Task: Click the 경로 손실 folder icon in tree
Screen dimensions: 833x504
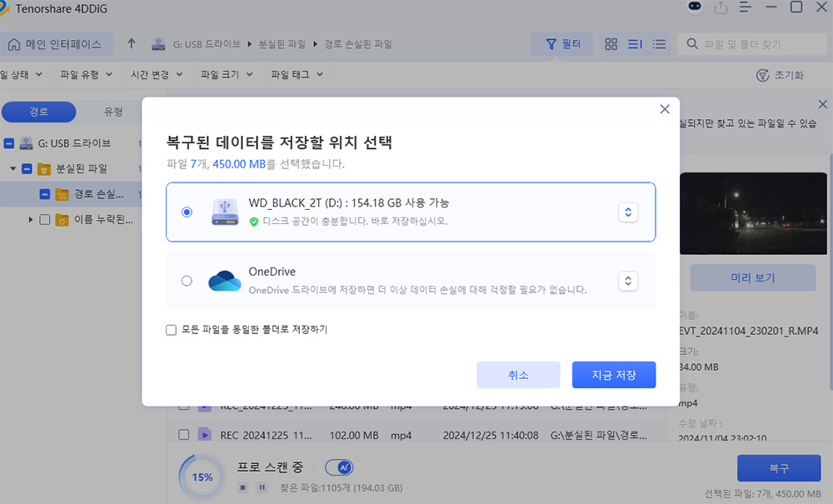Action: point(62,194)
